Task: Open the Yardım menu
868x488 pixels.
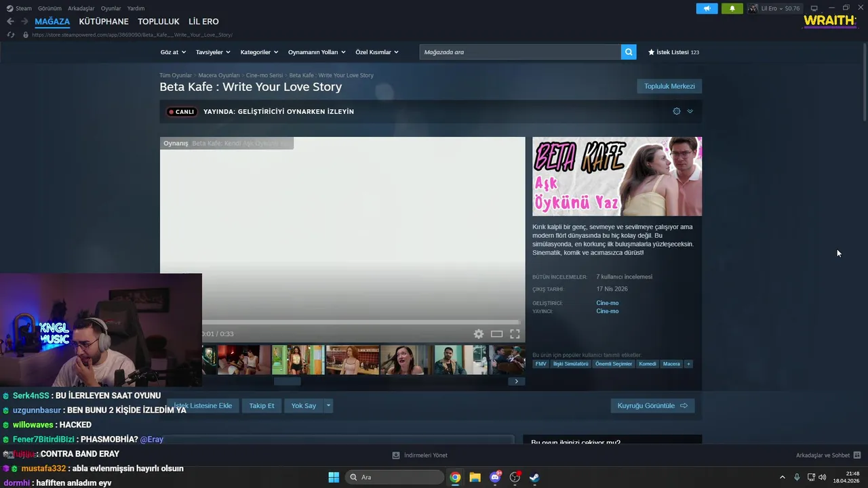Action: click(136, 8)
